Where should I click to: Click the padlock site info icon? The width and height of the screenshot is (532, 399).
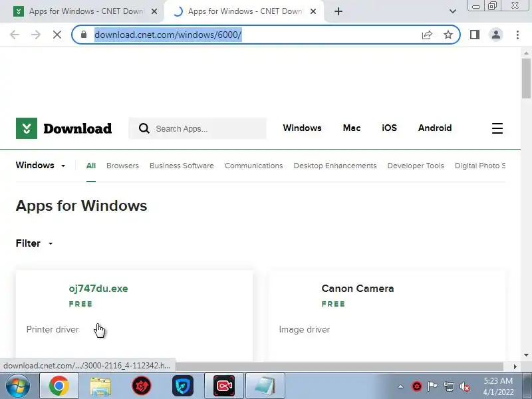click(x=84, y=35)
